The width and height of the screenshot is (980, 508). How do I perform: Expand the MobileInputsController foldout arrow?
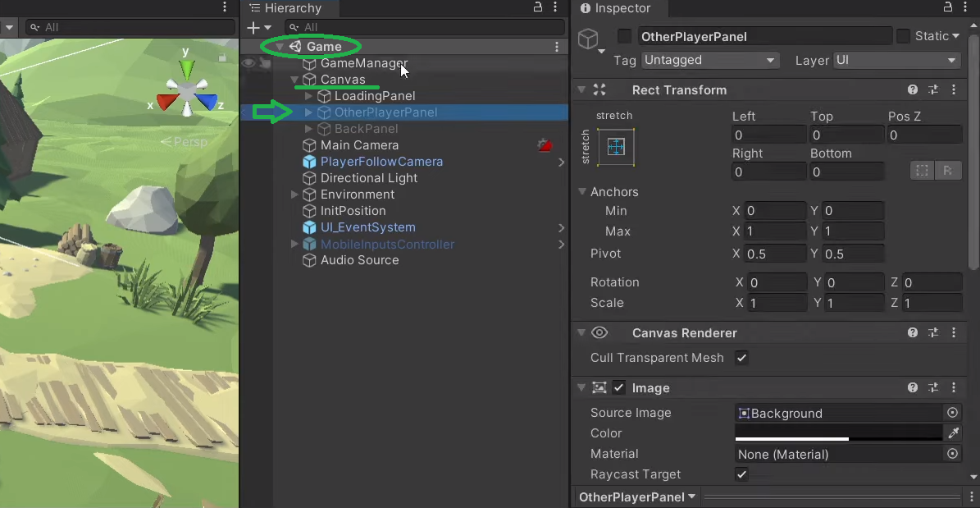tap(294, 244)
